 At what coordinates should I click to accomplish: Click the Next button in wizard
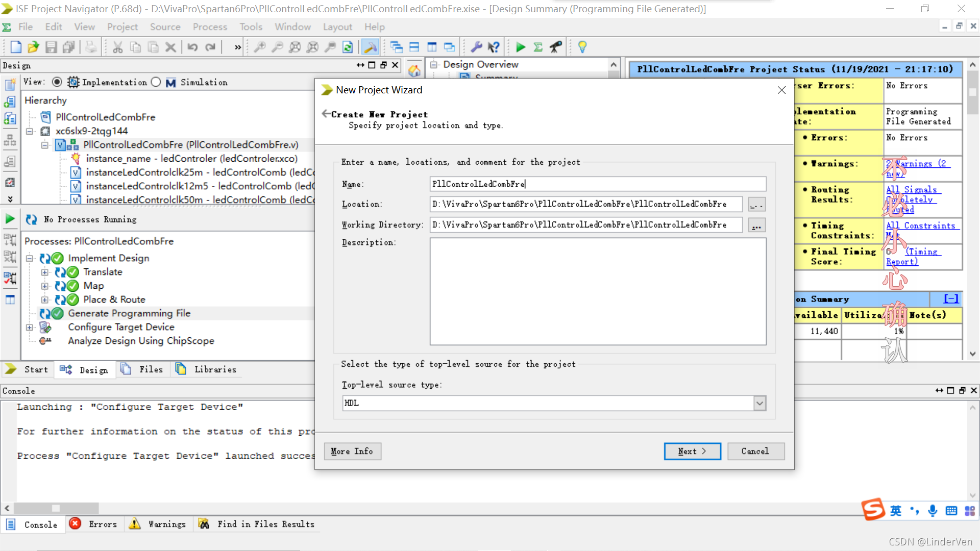pos(692,451)
